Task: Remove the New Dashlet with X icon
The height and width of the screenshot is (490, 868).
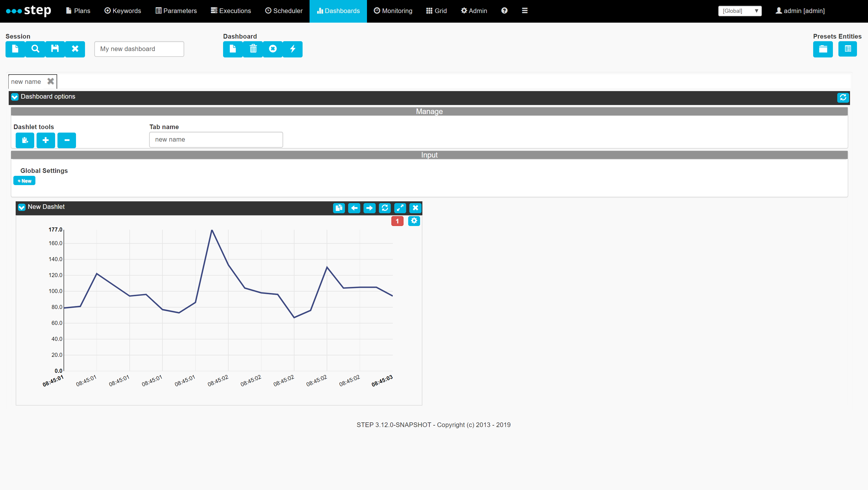Action: tap(415, 208)
